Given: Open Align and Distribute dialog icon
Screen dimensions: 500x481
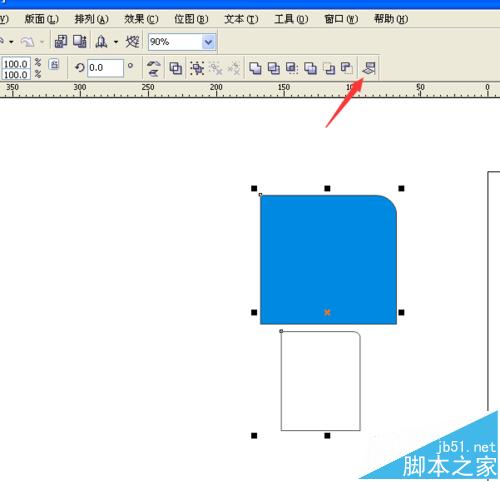Looking at the screenshot, I should tap(369, 68).
